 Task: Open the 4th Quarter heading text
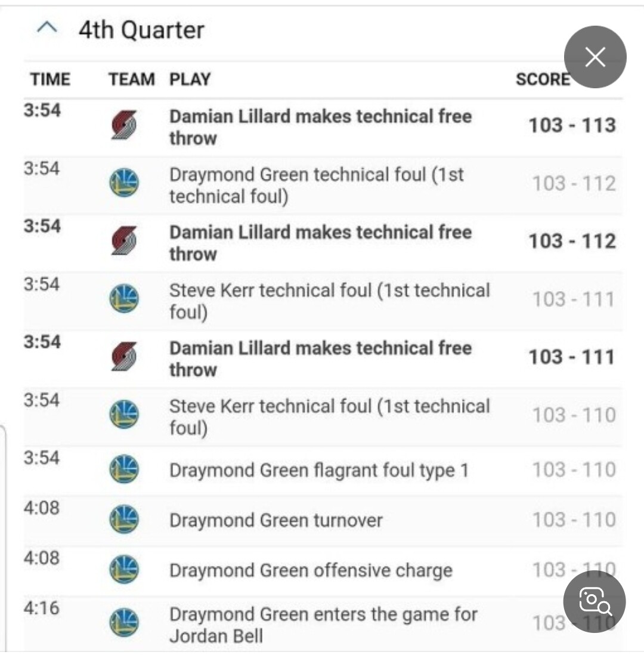tap(141, 30)
